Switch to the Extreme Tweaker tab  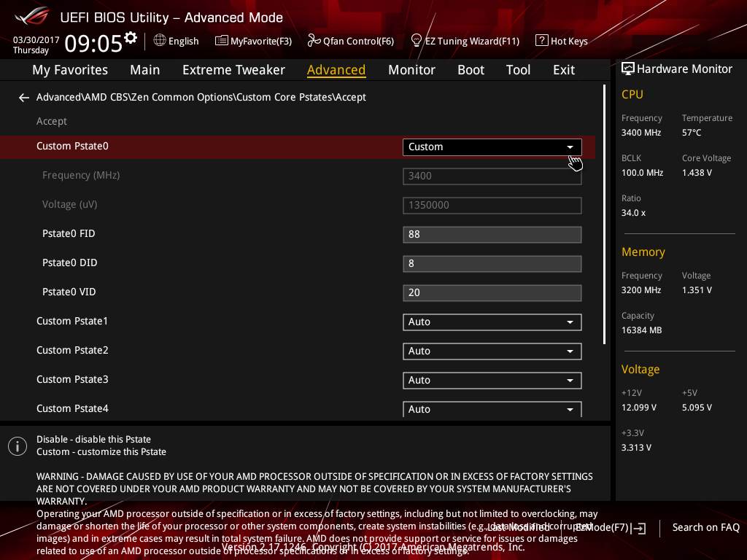pyautogui.click(x=233, y=70)
